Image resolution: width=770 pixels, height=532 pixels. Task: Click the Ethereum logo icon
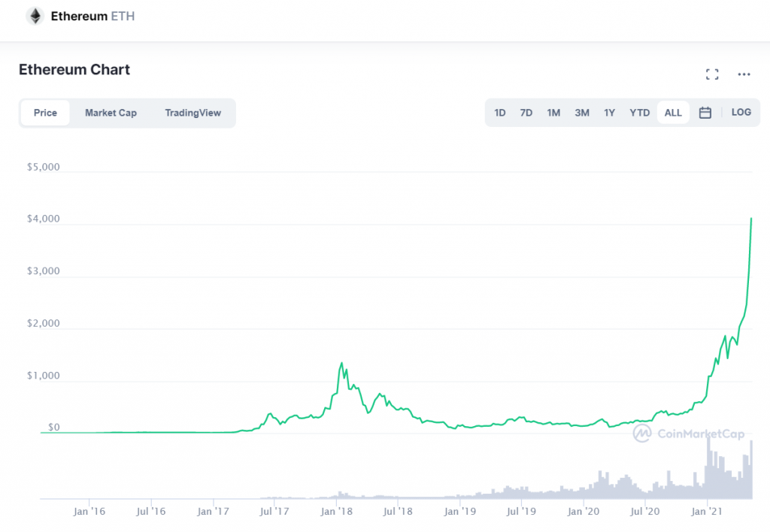pos(34,16)
